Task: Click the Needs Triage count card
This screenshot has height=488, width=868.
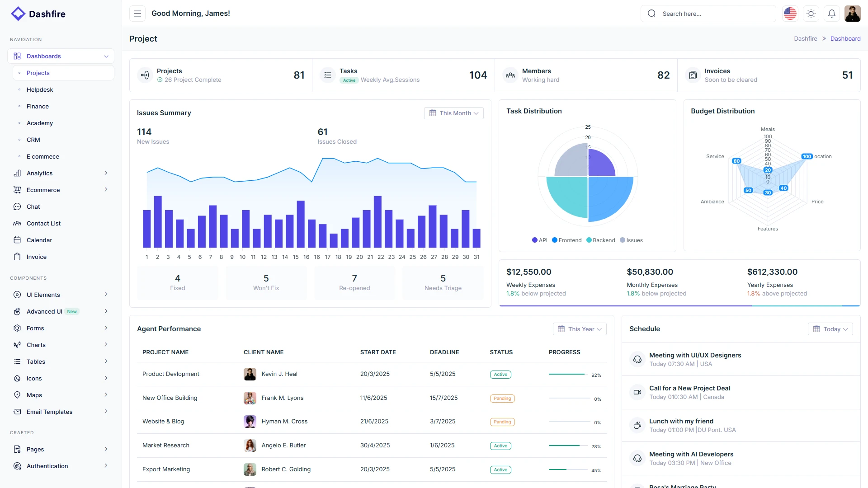Action: (x=443, y=283)
